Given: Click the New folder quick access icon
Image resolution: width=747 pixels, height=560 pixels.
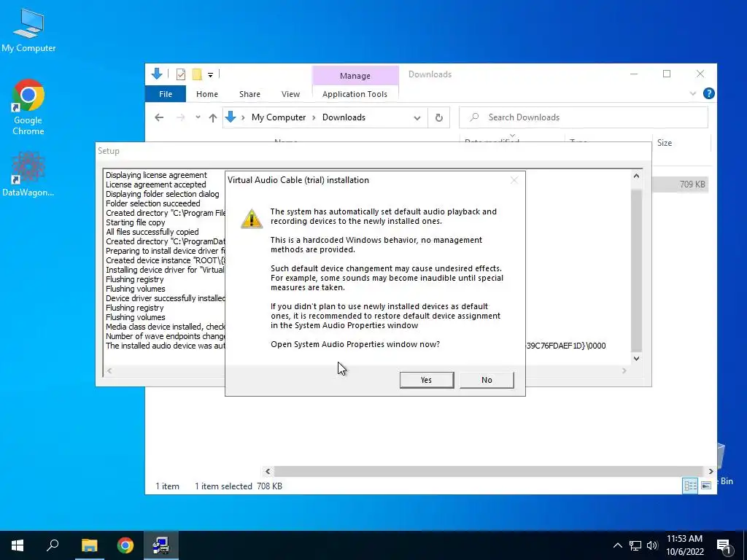Looking at the screenshot, I should tap(197, 74).
